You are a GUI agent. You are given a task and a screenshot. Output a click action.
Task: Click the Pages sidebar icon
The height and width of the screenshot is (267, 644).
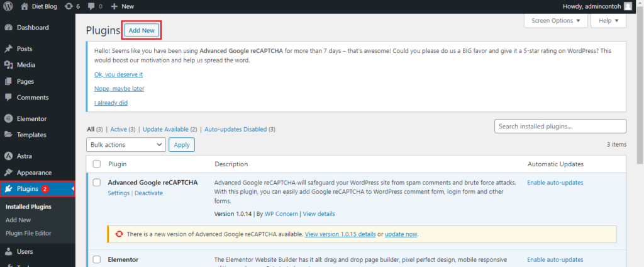point(8,81)
